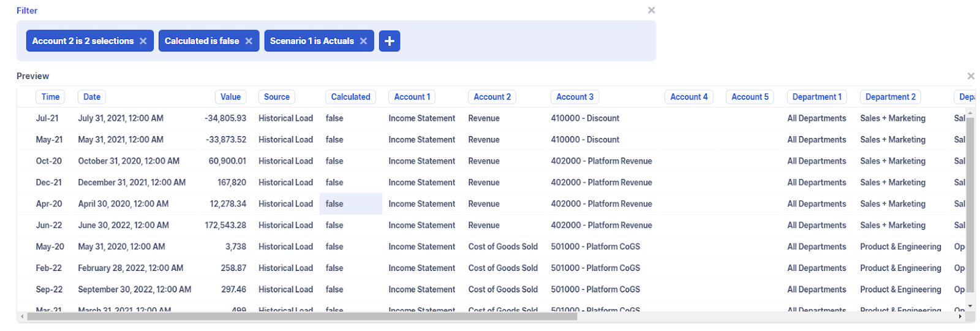Click the horizontal scrollbar thumb
Screen dimensions: 980x331
(302, 316)
